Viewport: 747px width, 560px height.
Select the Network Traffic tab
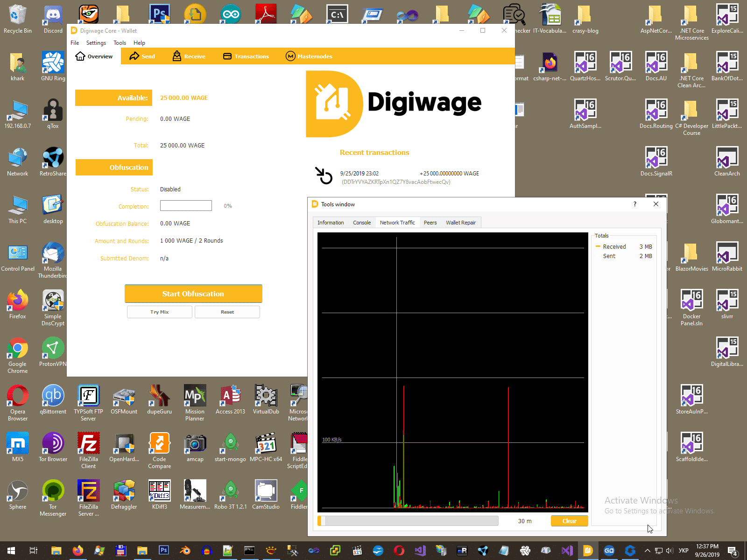(x=397, y=223)
